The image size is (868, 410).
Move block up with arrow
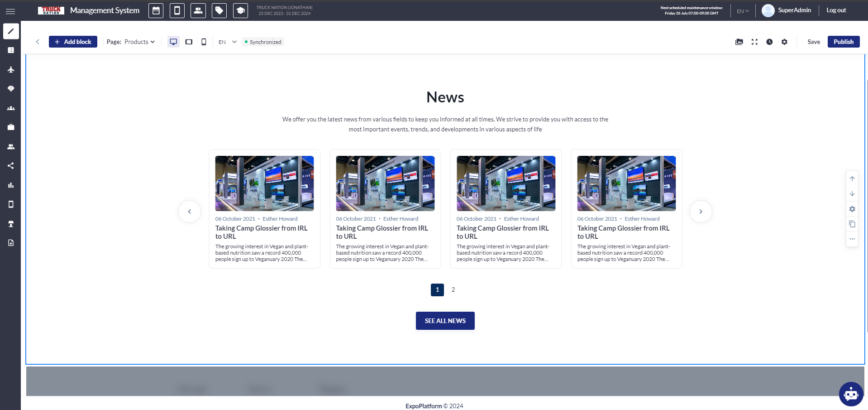[852, 178]
